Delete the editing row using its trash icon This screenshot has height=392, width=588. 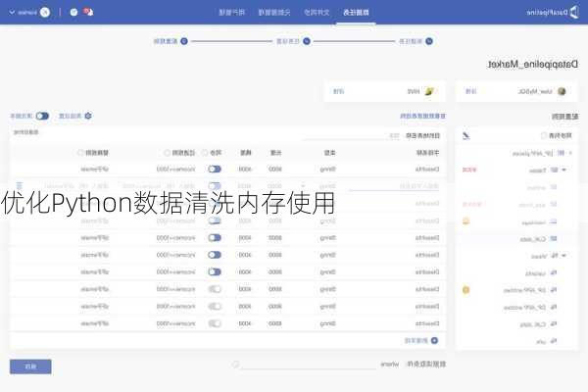(20, 185)
